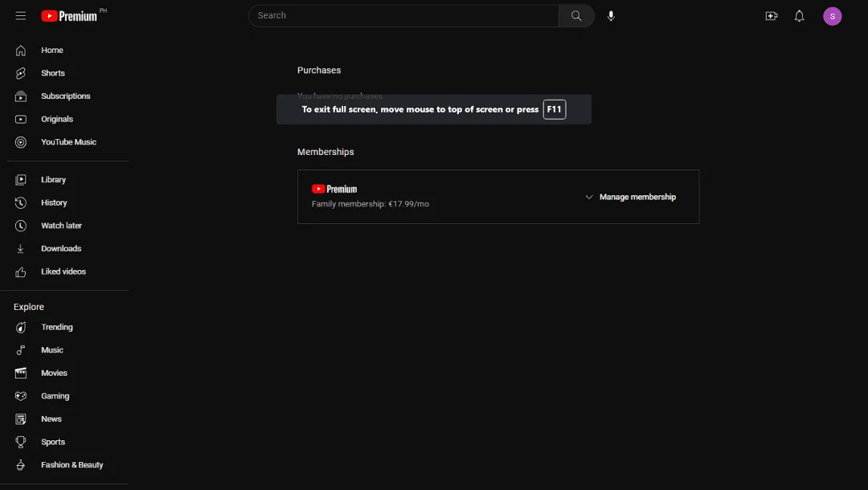This screenshot has height=490, width=868.
Task: Click the Liked videos thumbs-up icon
Action: pyautogui.click(x=20, y=272)
